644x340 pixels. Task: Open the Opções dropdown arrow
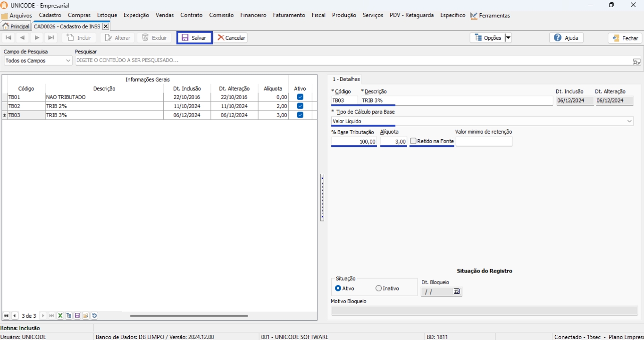tap(508, 38)
